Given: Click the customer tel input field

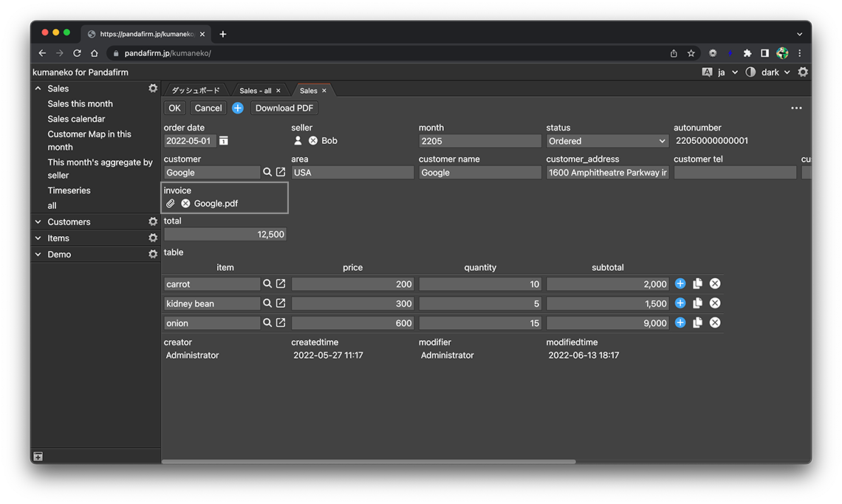Looking at the screenshot, I should click(x=735, y=173).
